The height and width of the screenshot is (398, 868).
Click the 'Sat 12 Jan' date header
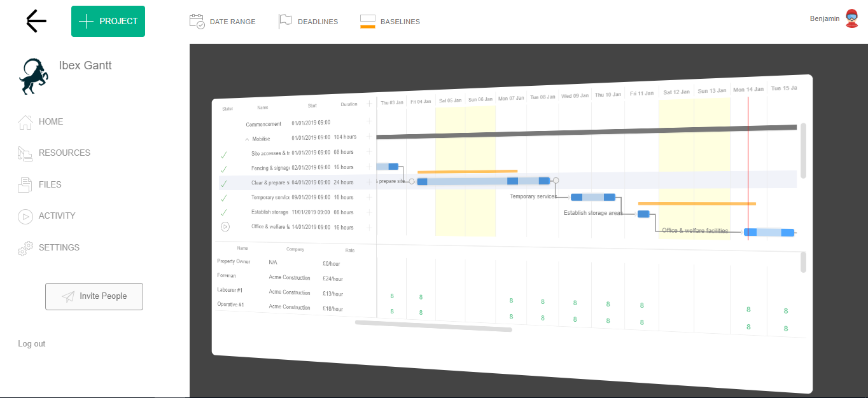point(676,92)
